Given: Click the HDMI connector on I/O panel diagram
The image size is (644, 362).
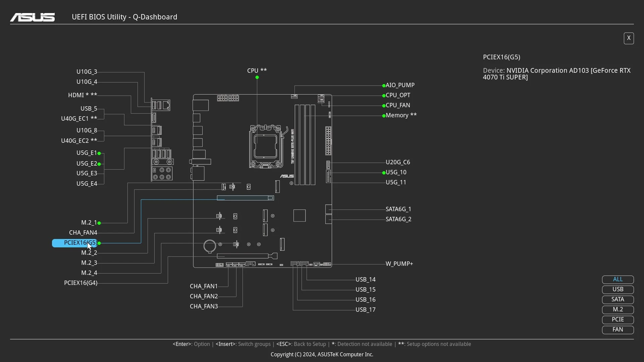Looking at the screenshot, I should click(x=154, y=118).
